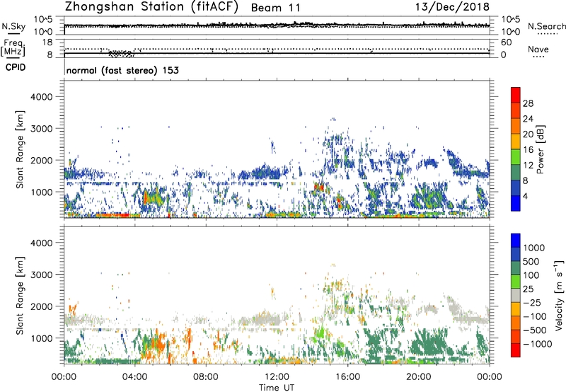Image resolution: width=566 pixels, height=392 pixels.
Task: Click the "12:00" time tick label
Action: pyautogui.click(x=277, y=377)
